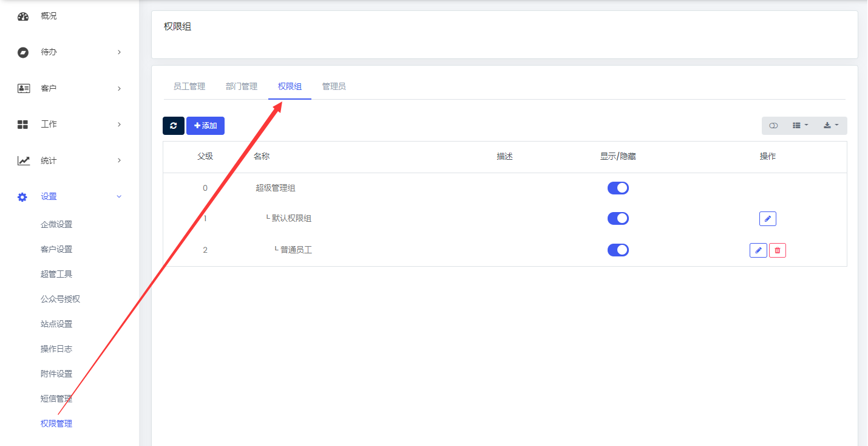Select the 超级管理组 row name
The width and height of the screenshot is (868, 446).
pos(276,188)
